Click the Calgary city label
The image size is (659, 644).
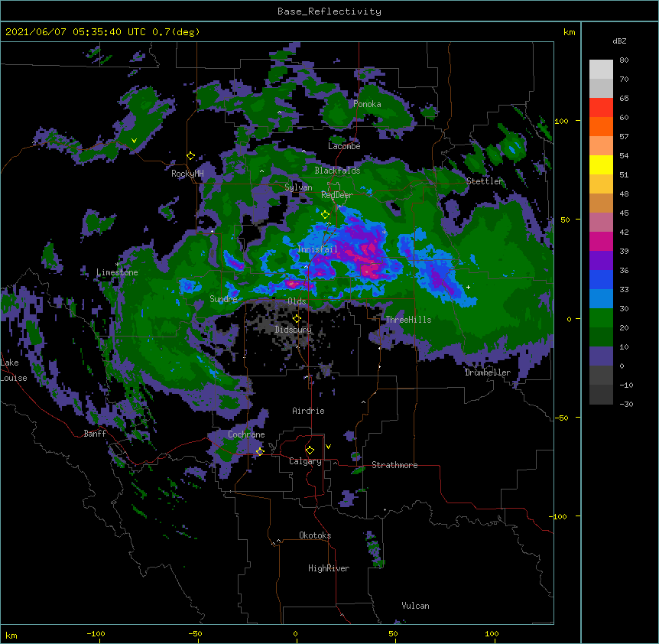coord(305,461)
